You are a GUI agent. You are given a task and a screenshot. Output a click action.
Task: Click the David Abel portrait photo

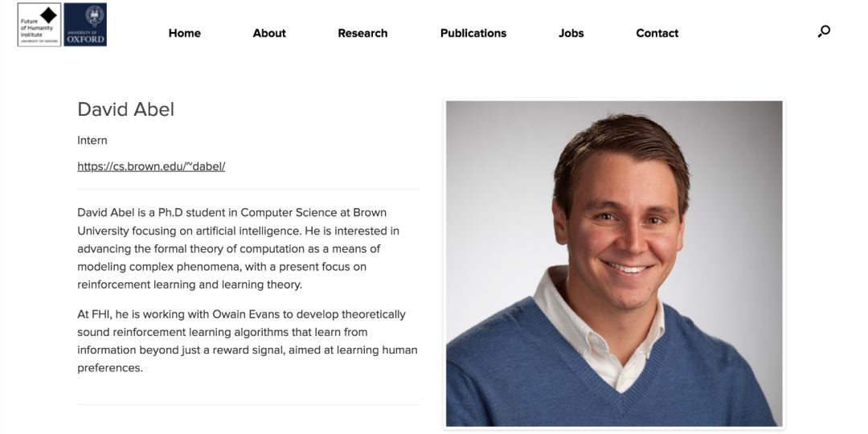coord(614,263)
